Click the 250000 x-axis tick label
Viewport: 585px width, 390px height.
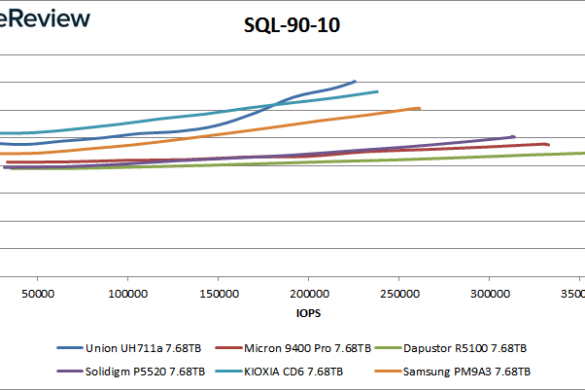point(400,294)
